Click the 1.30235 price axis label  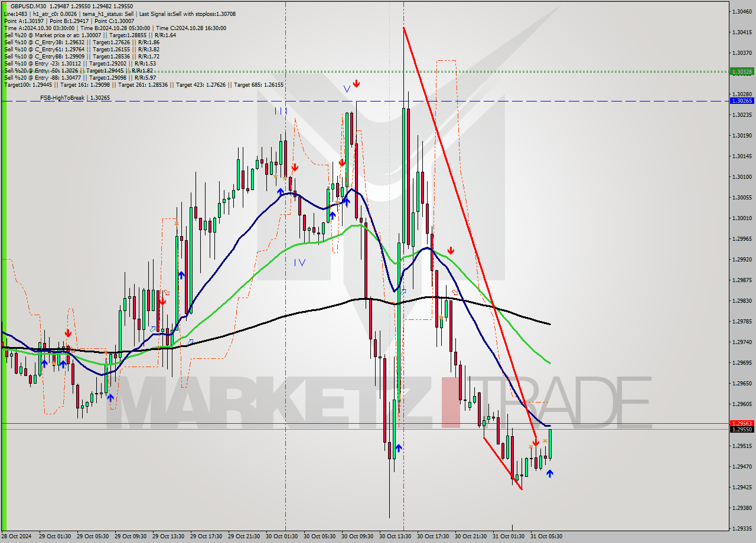[x=742, y=115]
